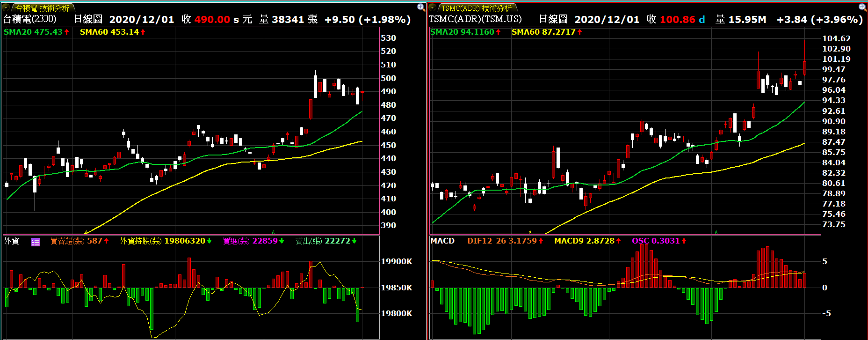This screenshot has height=340, width=868.
Task: Click the MACD indicator label
Action: click(442, 241)
